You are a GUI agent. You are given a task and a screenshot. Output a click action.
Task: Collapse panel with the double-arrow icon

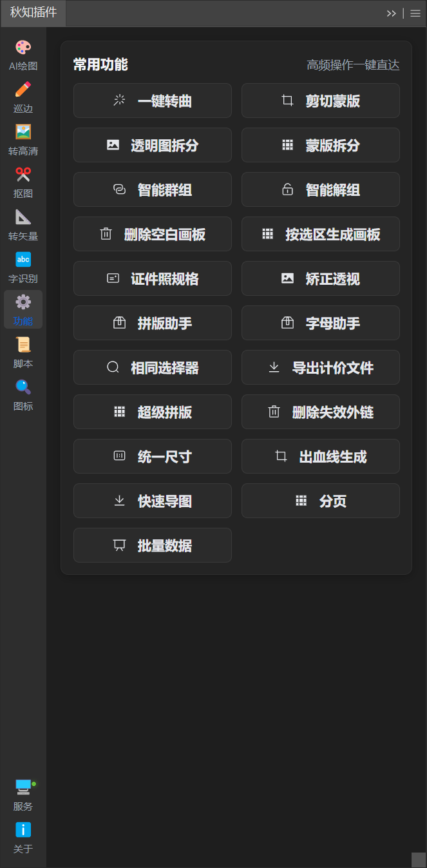pos(391,14)
